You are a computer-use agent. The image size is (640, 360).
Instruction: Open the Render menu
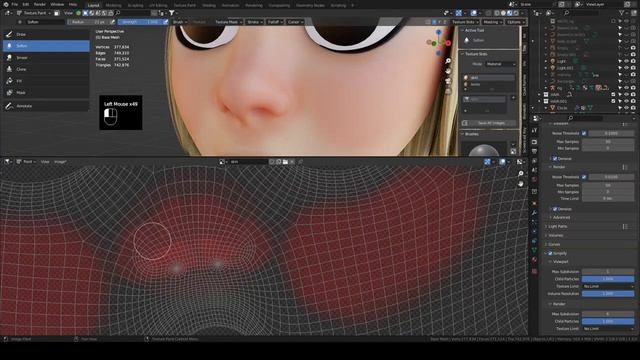click(x=40, y=4)
